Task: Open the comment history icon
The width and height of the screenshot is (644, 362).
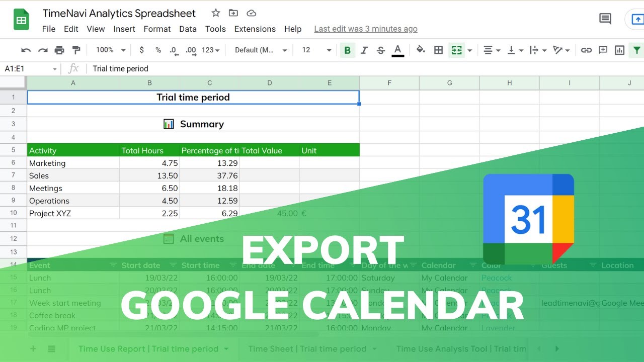Action: (x=605, y=19)
